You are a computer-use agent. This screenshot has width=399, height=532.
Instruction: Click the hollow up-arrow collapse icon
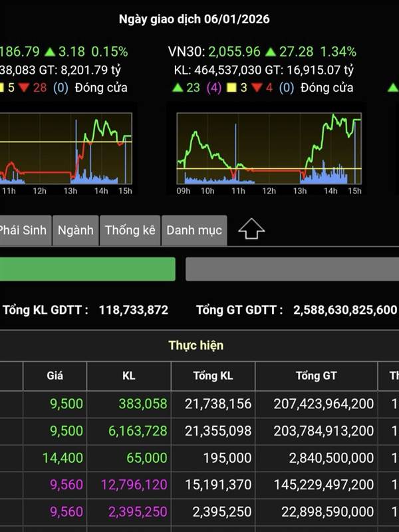[x=251, y=229]
